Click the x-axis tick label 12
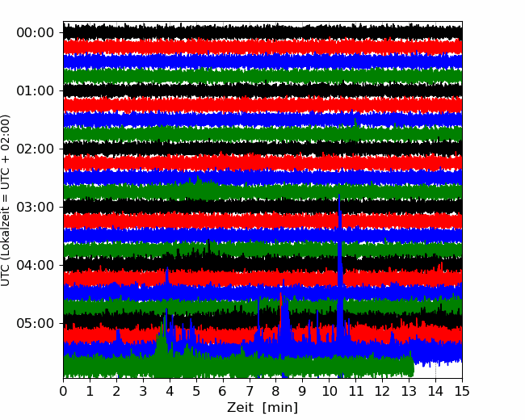Image resolution: width=525 pixels, height=420 pixels. (382, 391)
